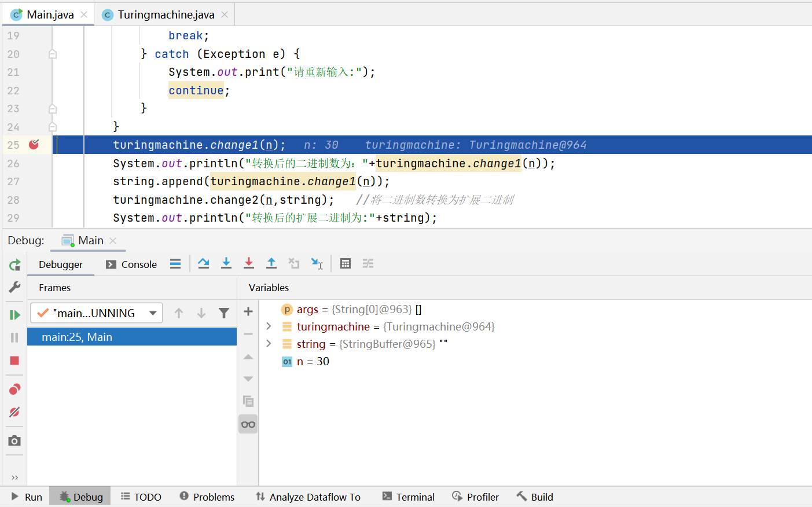This screenshot has width=812, height=507.
Task: Step over the current line
Action: click(x=204, y=264)
